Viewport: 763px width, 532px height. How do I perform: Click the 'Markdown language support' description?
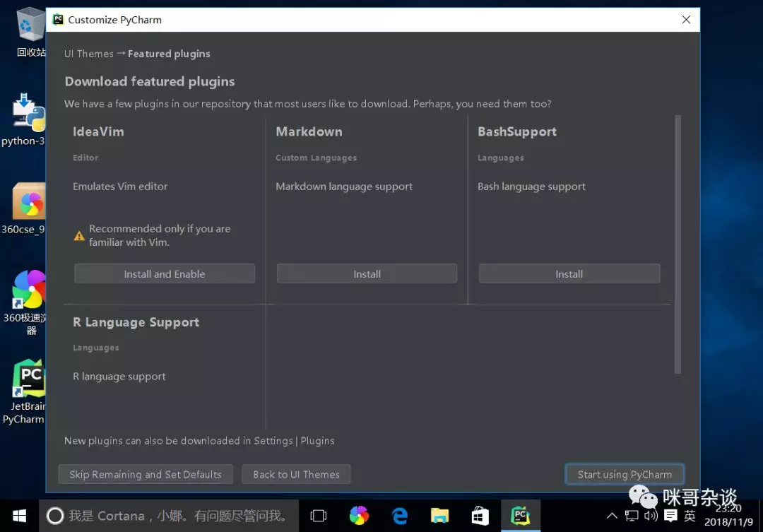[x=344, y=187]
